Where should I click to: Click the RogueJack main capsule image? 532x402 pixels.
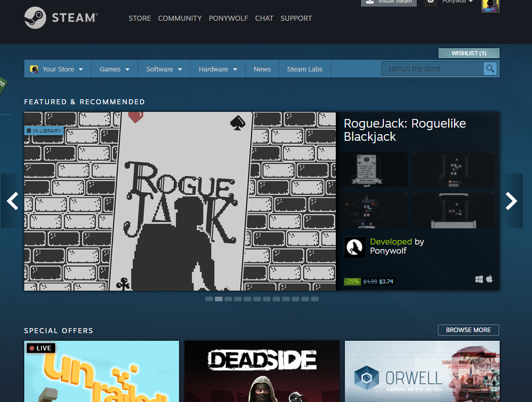pos(180,201)
